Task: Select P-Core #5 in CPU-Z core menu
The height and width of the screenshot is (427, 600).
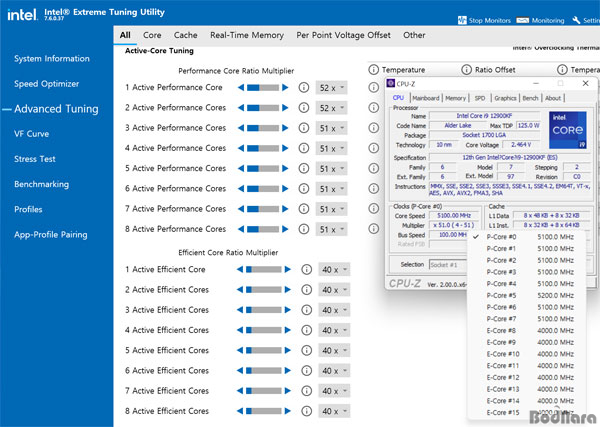Action: point(527,295)
